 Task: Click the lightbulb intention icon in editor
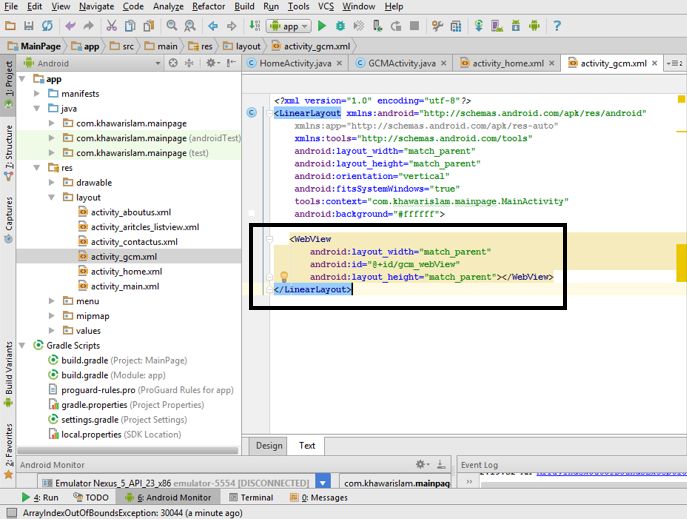283,276
